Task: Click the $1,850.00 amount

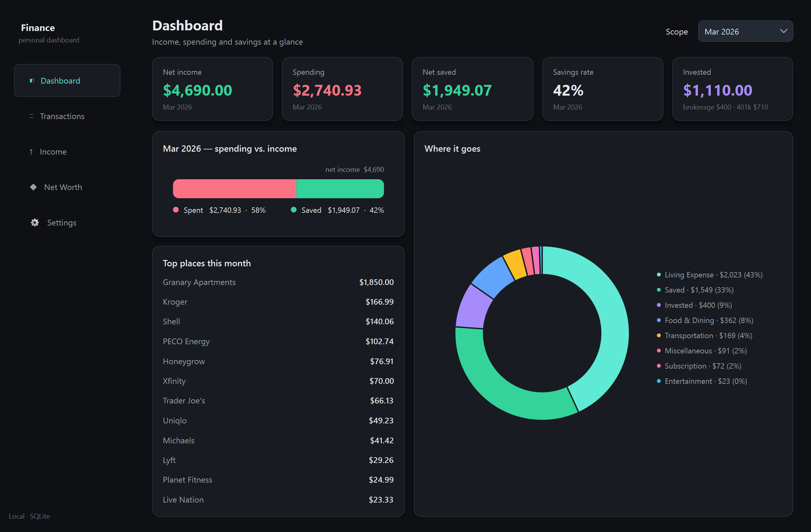Action: (376, 282)
